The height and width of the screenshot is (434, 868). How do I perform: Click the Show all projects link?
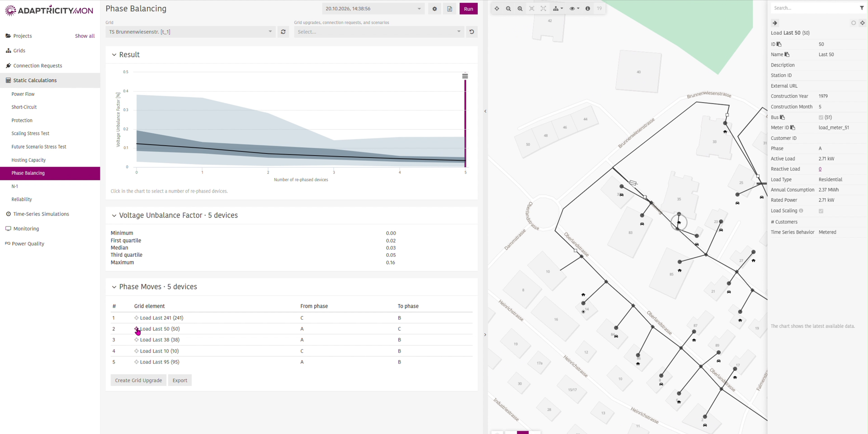coord(85,36)
